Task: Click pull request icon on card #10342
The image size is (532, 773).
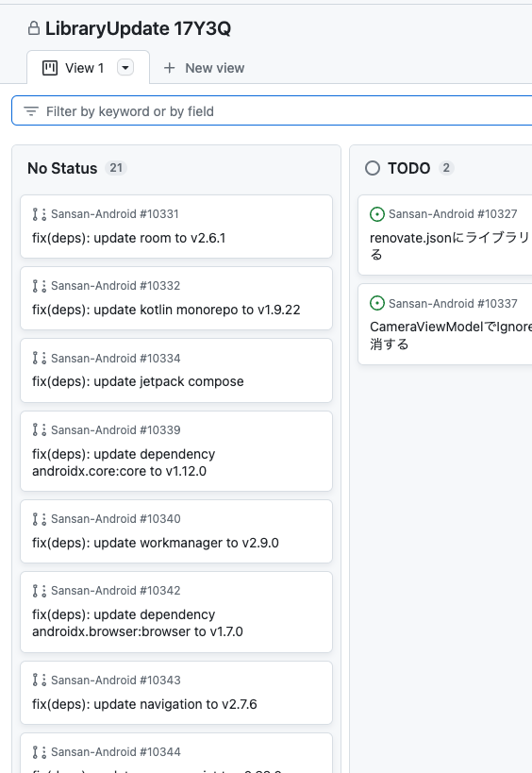Action: (x=40, y=591)
